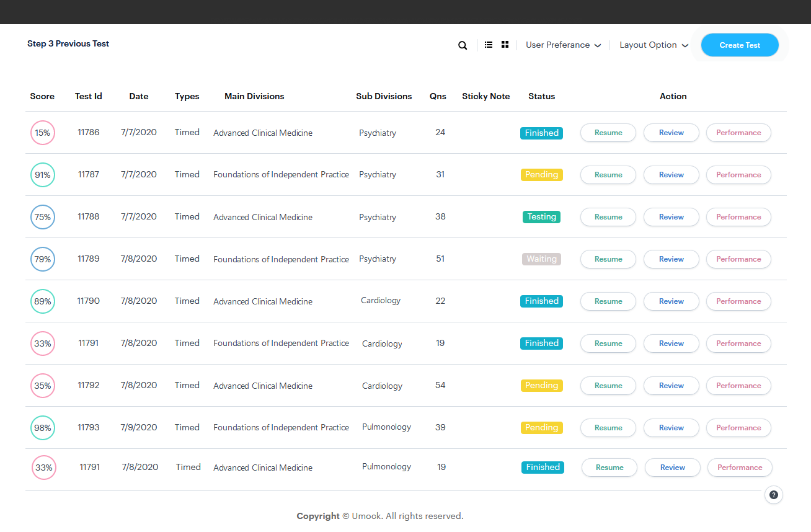Click the Test Id column header
The width and height of the screenshot is (811, 532).
click(89, 97)
